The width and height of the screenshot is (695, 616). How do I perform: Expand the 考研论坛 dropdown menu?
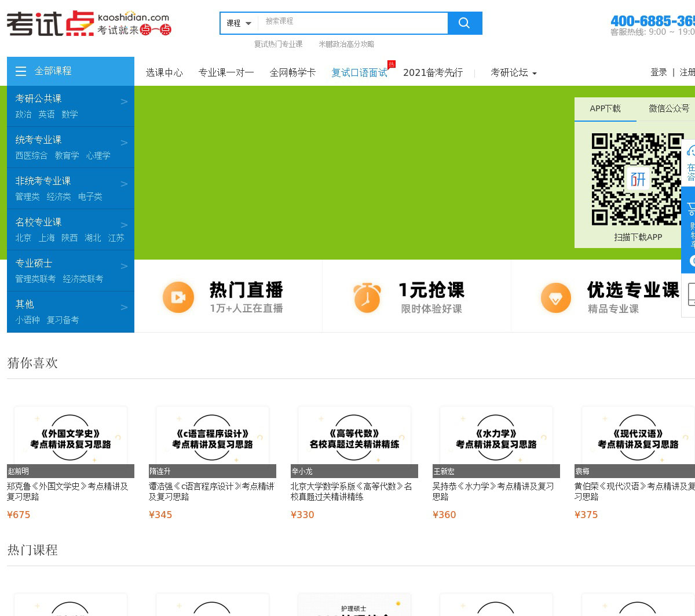pyautogui.click(x=513, y=73)
